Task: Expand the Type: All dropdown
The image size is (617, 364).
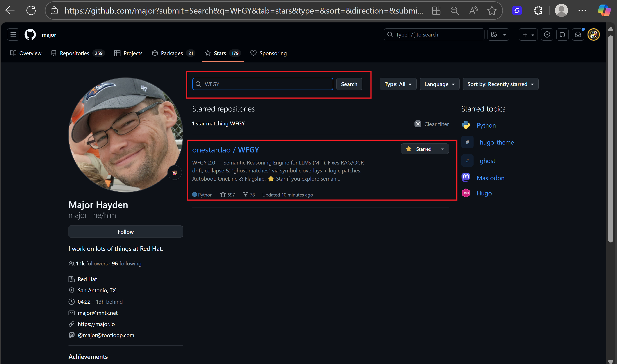Action: pyautogui.click(x=398, y=84)
